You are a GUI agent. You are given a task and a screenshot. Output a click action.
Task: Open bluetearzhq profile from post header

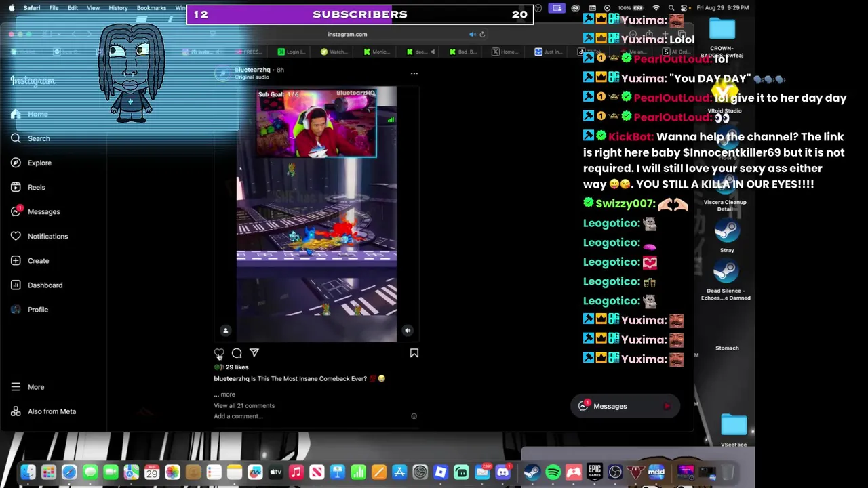pyautogui.click(x=252, y=70)
